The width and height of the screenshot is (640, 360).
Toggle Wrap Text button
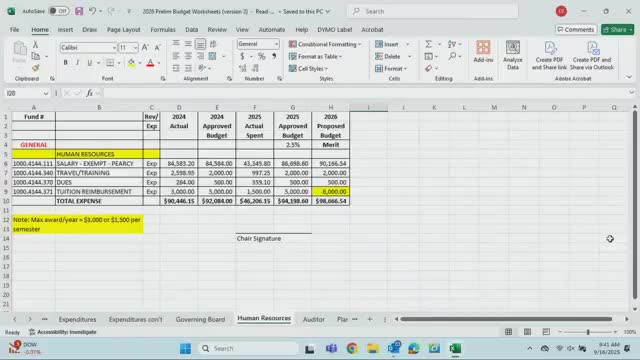tap(213, 44)
